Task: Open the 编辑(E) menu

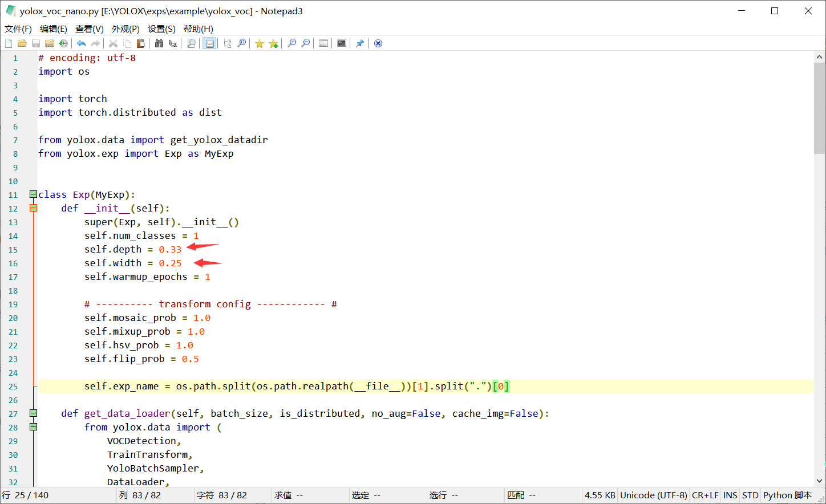Action: [54, 29]
